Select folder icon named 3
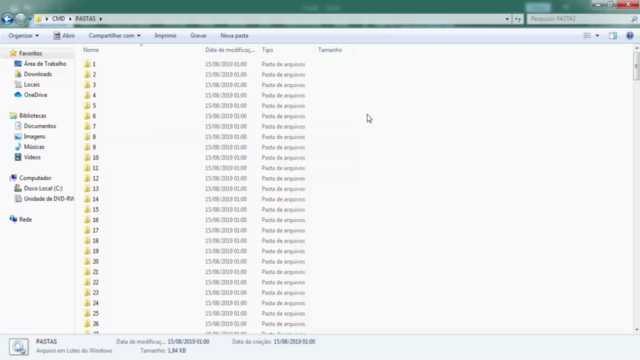 [87, 85]
